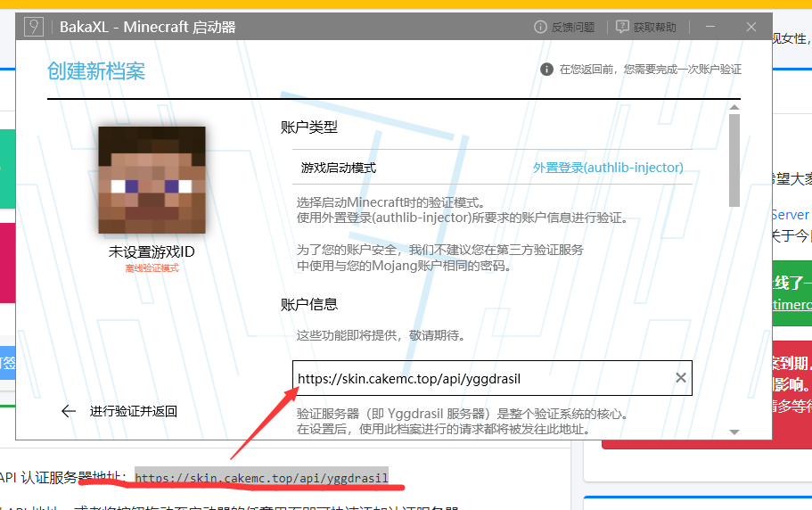Open the 反馈问题 feedback option
The image size is (812, 510).
563,27
